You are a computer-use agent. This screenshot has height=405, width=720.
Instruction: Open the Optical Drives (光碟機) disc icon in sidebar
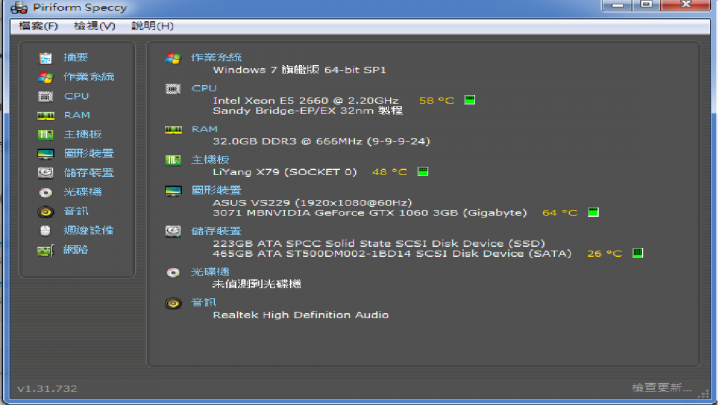tap(45, 192)
